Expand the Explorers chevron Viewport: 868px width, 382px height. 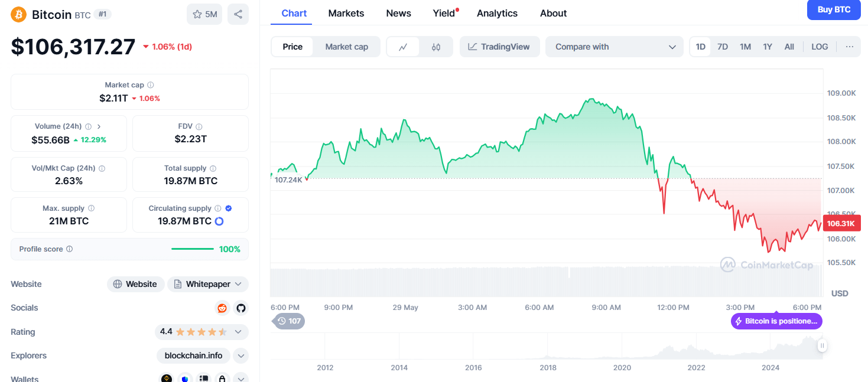click(x=240, y=355)
